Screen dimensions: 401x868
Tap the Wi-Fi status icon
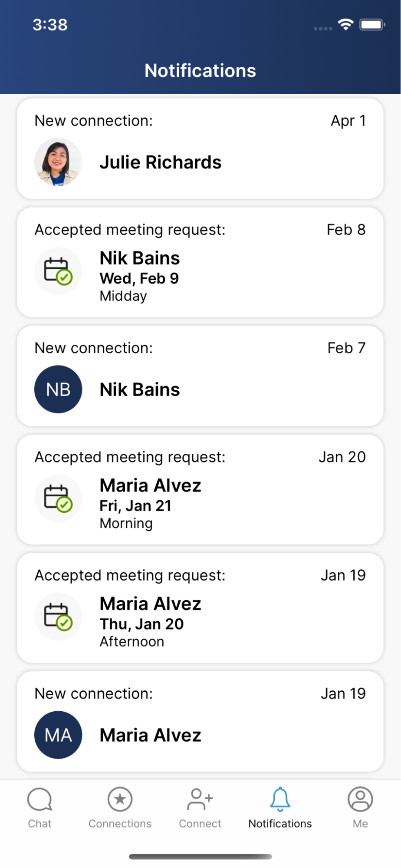(345, 25)
